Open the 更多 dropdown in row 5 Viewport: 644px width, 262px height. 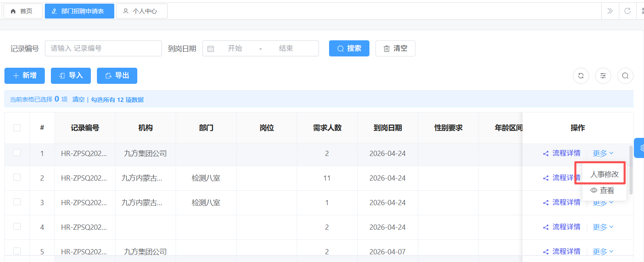[603, 252]
